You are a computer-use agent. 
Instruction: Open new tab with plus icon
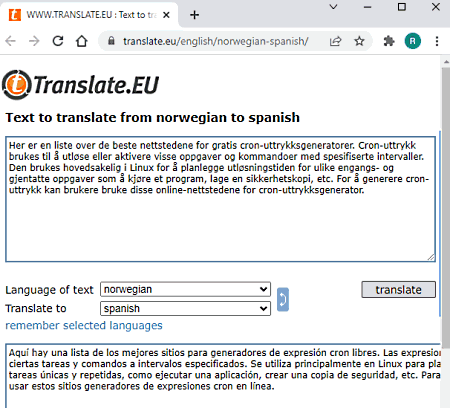pyautogui.click(x=194, y=15)
